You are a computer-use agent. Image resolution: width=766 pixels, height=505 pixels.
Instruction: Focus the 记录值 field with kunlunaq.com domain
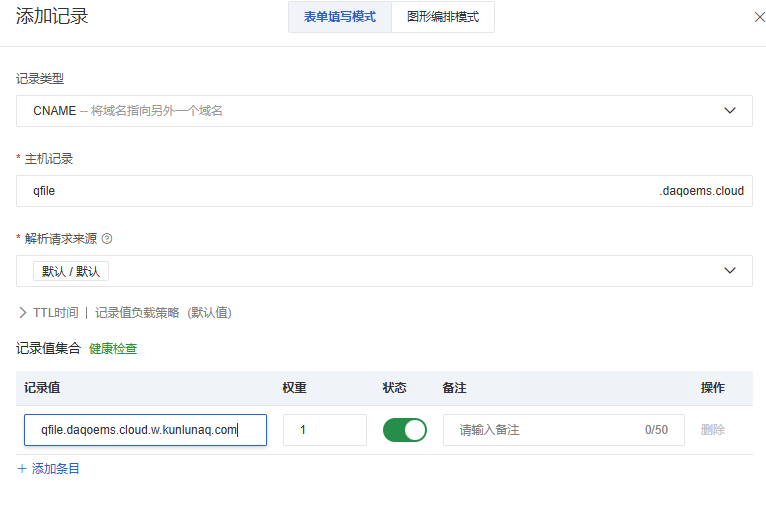(145, 430)
